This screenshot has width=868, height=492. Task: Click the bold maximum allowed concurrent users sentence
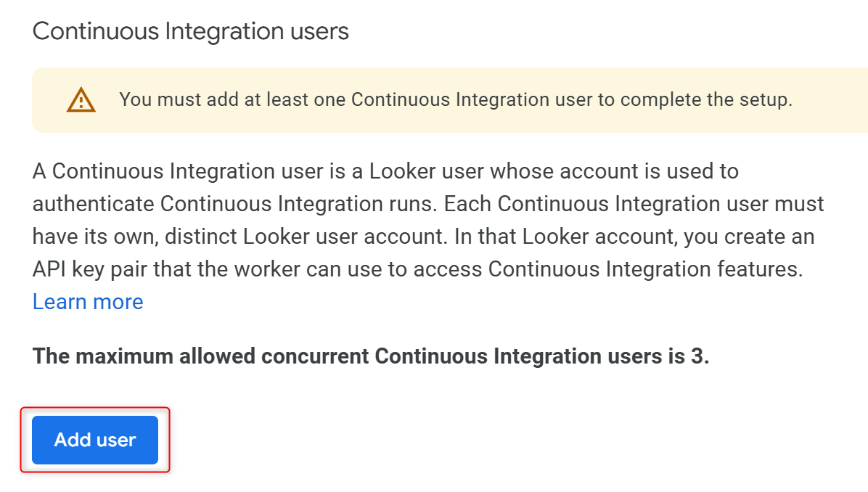click(x=371, y=356)
